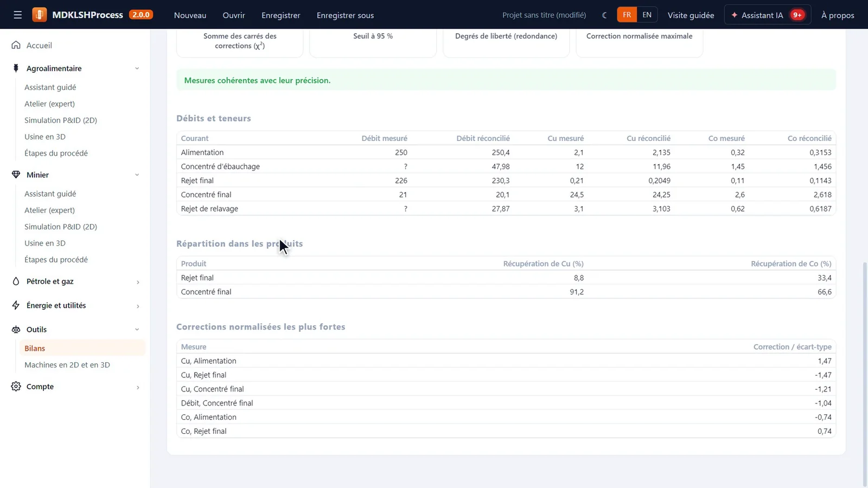The height and width of the screenshot is (488, 868).
Task: Expand the Énergie et utilités chevron
Action: click(137, 306)
